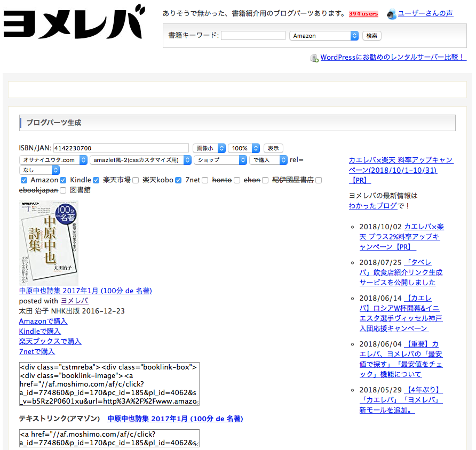This screenshot has width=476, height=450.
Task: Open the オサナイユウタ.com dropdown
Action: [x=53, y=160]
